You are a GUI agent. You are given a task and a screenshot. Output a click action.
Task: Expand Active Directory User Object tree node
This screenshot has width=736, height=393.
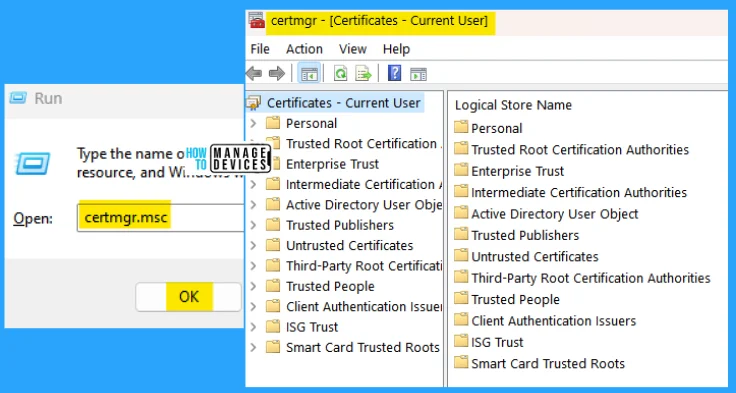[253, 205]
